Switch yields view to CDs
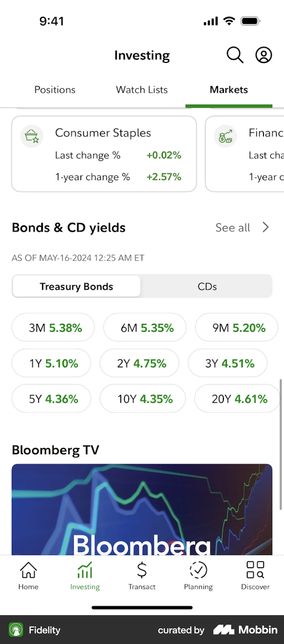The height and width of the screenshot is (644, 284). coord(207,286)
